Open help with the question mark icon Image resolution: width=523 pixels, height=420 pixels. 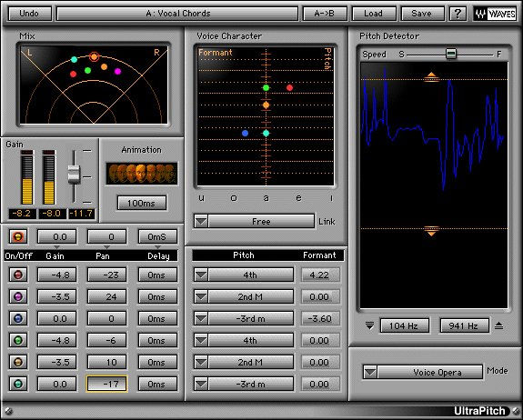(458, 14)
